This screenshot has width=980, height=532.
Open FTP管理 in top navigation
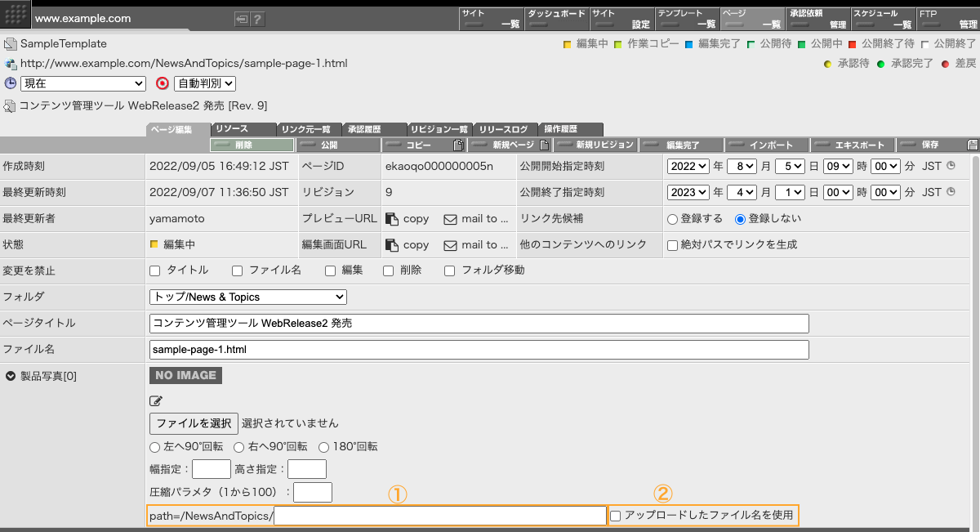948,19
